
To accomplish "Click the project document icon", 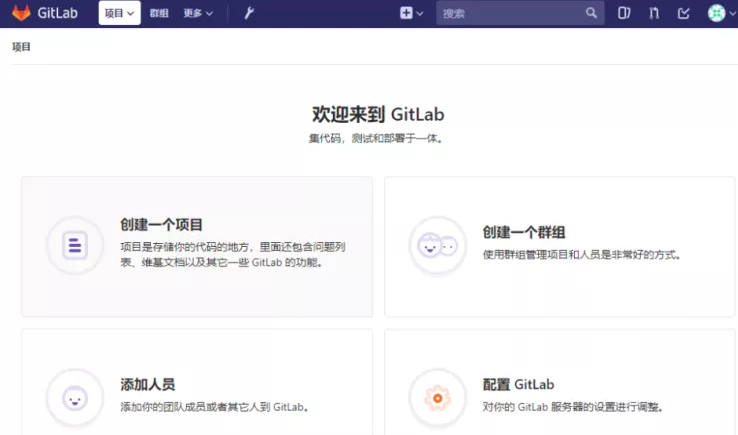I will (x=75, y=245).
